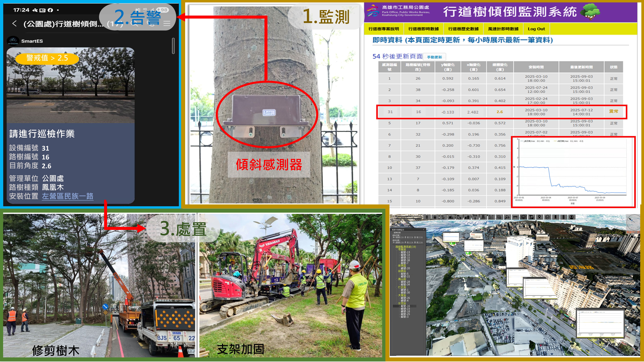Click the location pin icon in the 3D toolbar
The height and width of the screenshot is (362, 644).
(540, 217)
